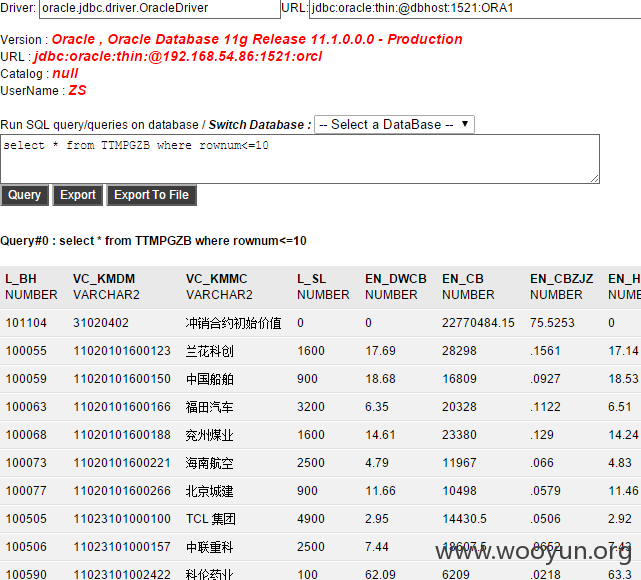641x580 pixels.
Task: Select the L_BH column header
Action: 21,279
